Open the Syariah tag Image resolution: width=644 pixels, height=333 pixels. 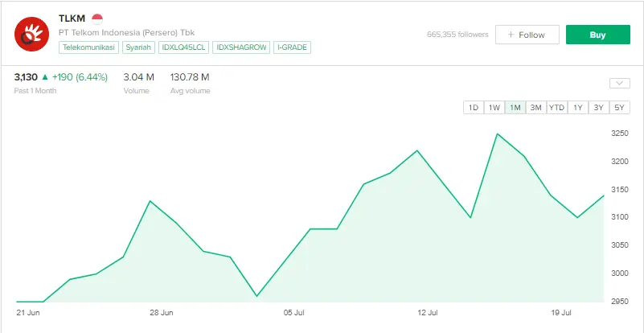139,47
